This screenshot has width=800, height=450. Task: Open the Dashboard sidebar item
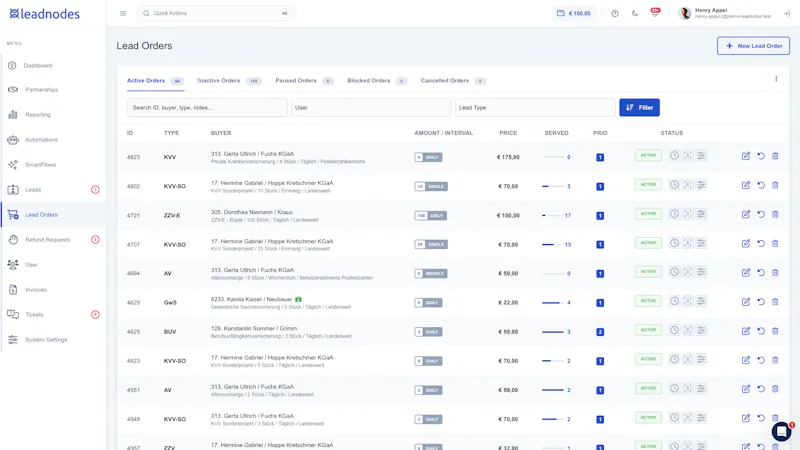click(x=38, y=65)
